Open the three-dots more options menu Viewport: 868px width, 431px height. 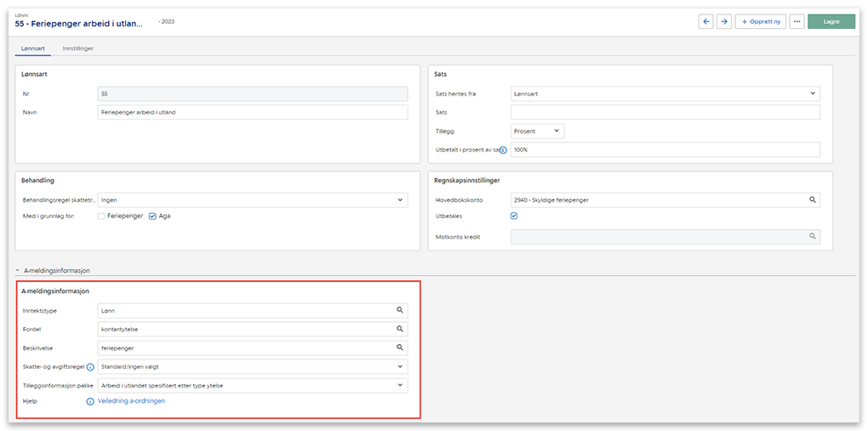coord(797,22)
